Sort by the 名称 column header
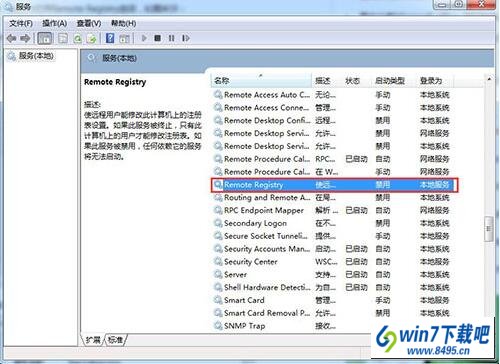 261,81
